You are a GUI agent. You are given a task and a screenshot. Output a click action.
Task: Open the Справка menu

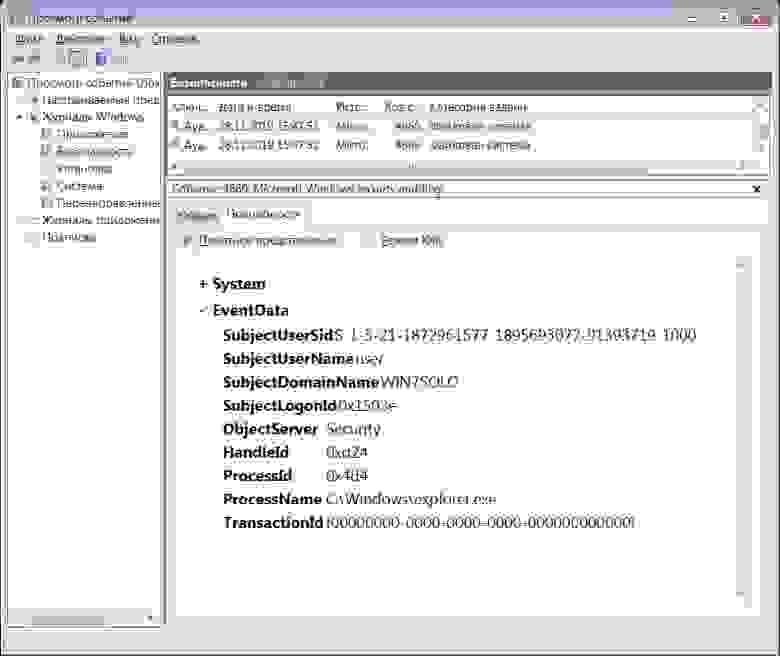[x=175, y=39]
